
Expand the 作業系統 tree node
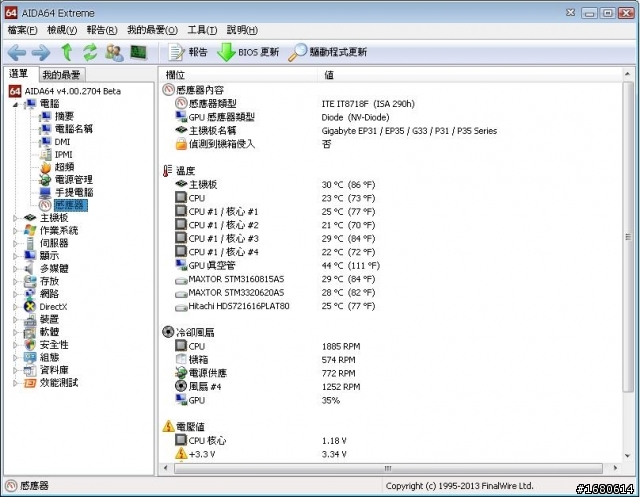point(15,231)
